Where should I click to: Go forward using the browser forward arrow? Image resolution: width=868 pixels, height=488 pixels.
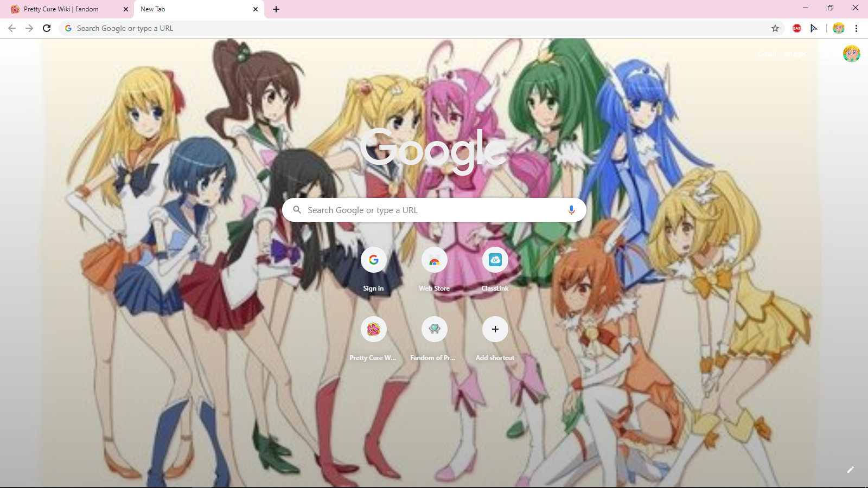[29, 28]
